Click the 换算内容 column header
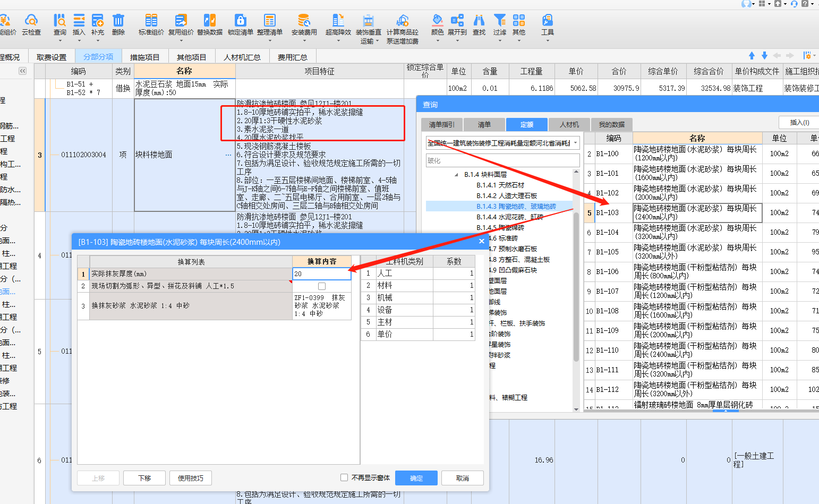 tap(322, 261)
